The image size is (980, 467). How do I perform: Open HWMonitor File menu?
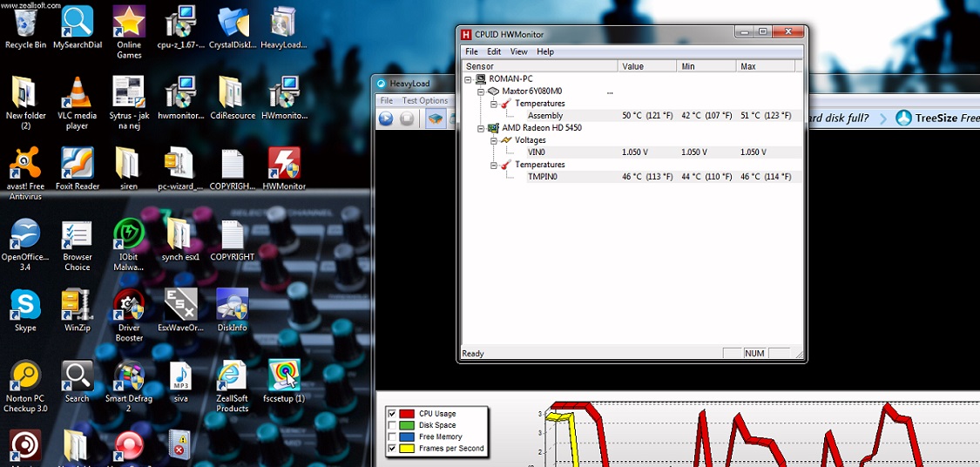point(471,52)
